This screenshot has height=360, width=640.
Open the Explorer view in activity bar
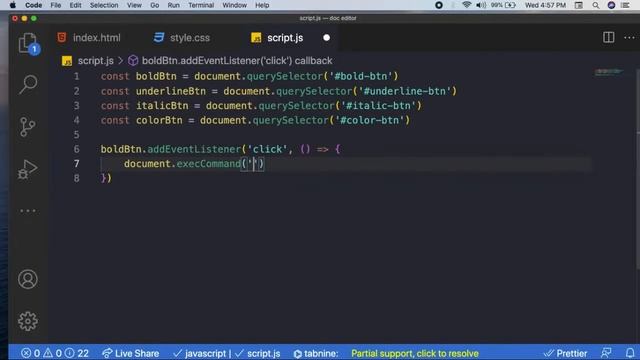tap(28, 43)
